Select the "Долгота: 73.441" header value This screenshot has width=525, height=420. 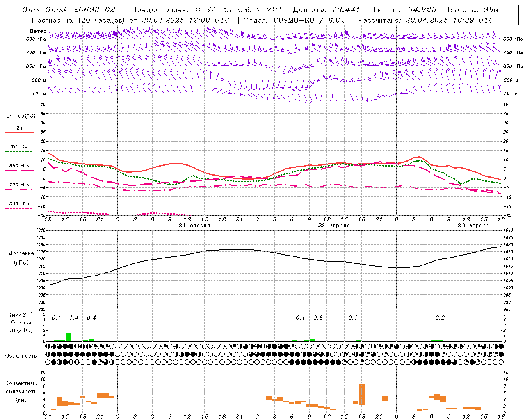(326, 10)
